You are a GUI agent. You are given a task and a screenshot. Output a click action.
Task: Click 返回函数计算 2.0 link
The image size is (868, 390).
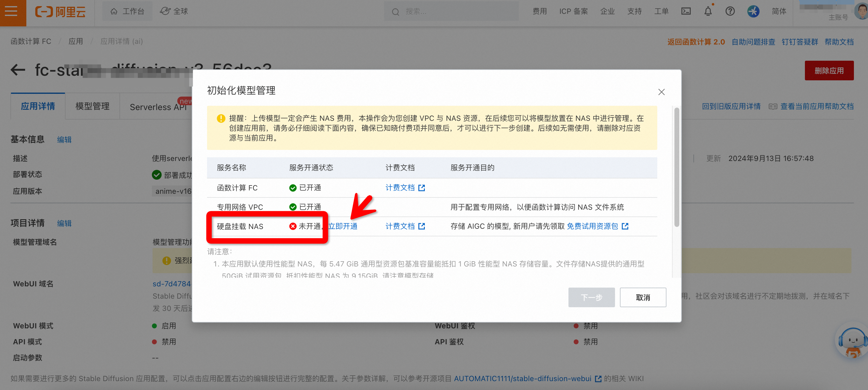(x=696, y=42)
